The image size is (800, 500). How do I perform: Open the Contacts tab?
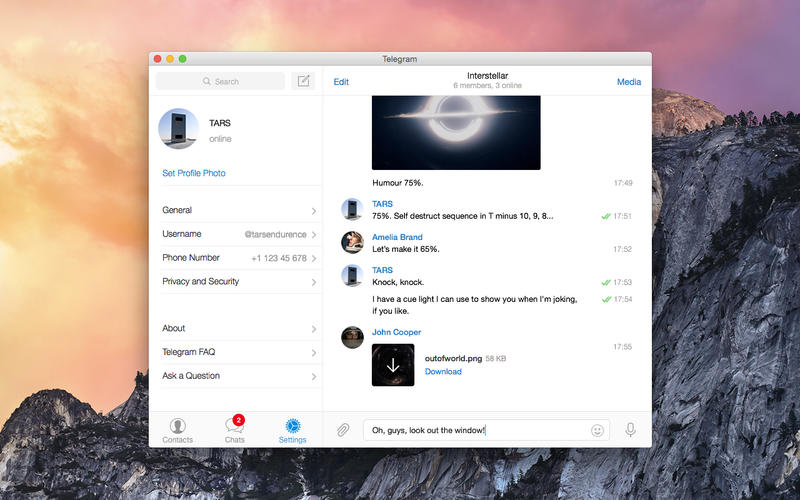[x=178, y=431]
